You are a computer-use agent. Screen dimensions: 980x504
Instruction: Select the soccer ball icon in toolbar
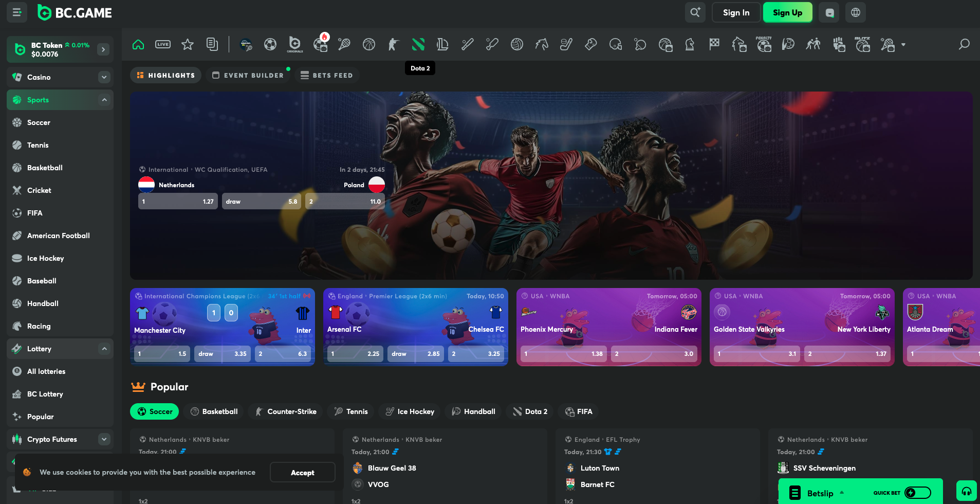[x=270, y=44]
